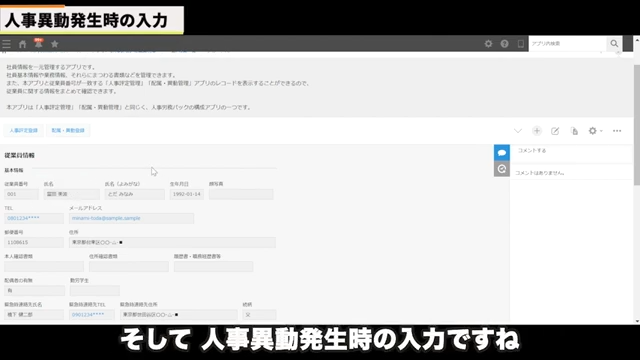The image size is (640, 360).
Task: Open the hamburger menu in header
Action: coord(7,44)
